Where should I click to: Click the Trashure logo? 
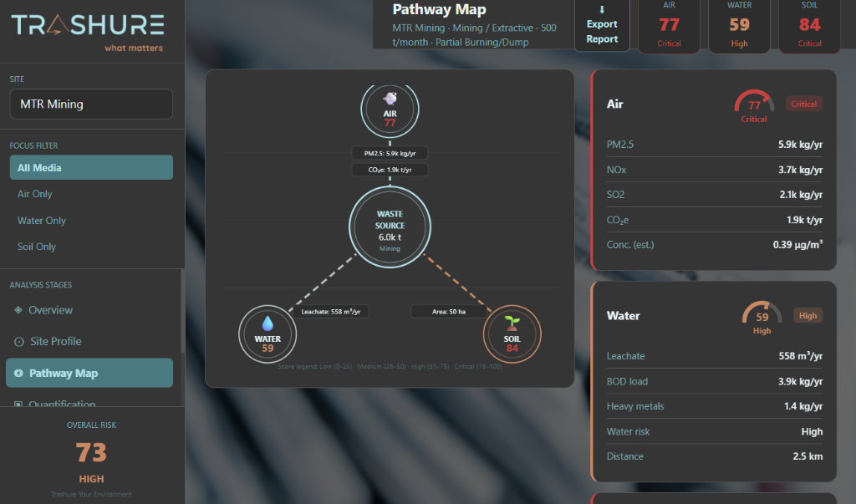(88, 33)
